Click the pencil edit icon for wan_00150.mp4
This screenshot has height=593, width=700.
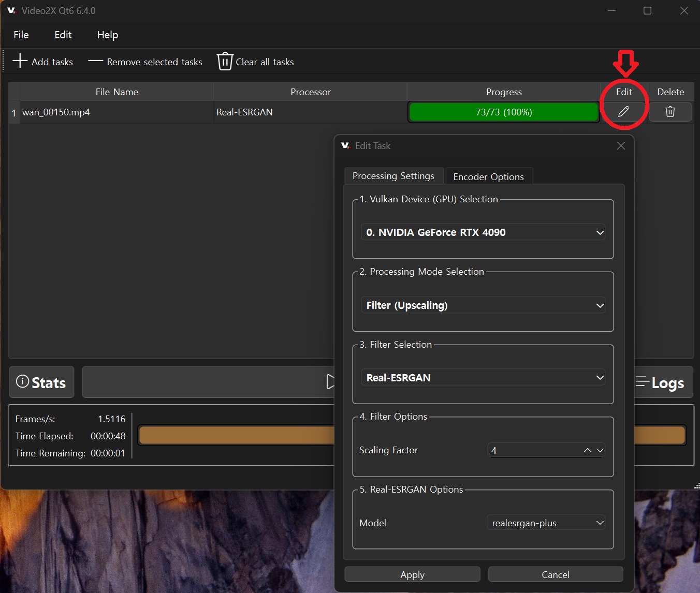click(x=623, y=112)
